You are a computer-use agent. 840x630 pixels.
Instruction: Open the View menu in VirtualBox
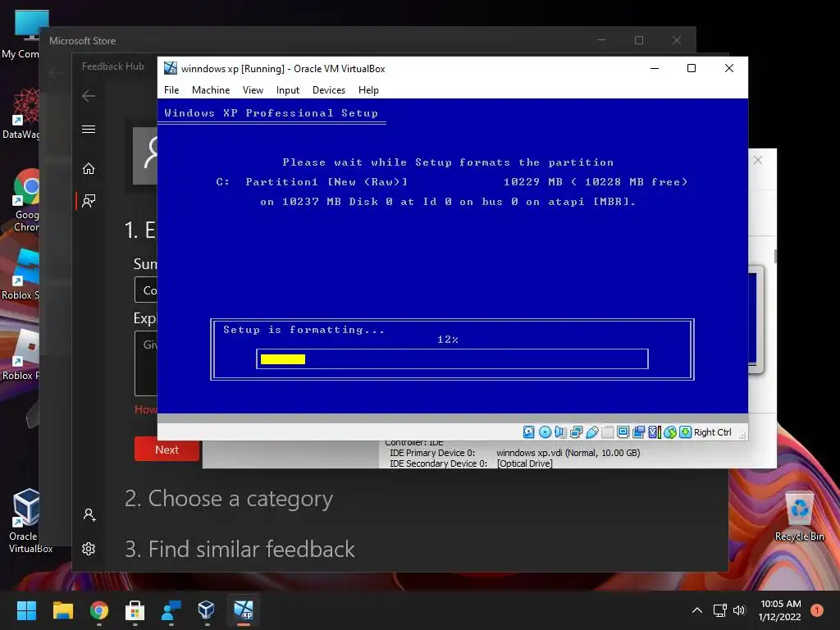[253, 90]
